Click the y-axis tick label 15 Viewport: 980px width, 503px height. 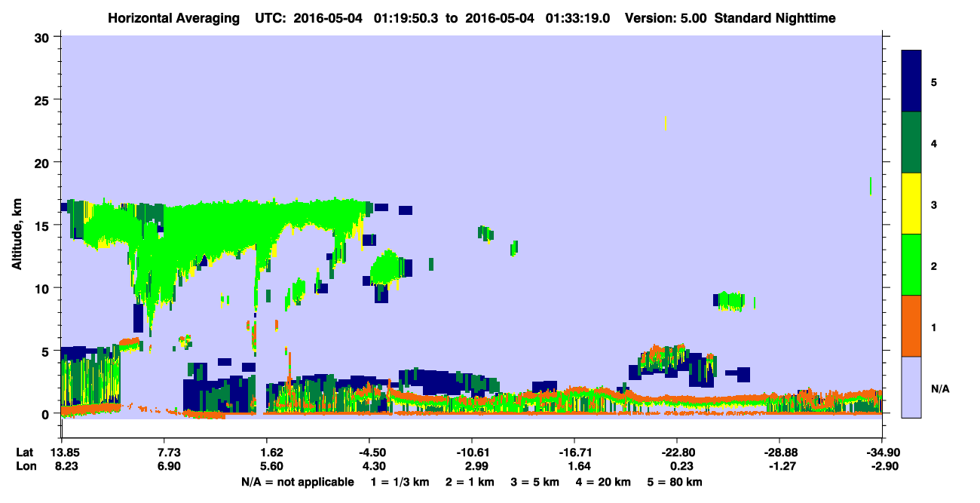(x=42, y=225)
